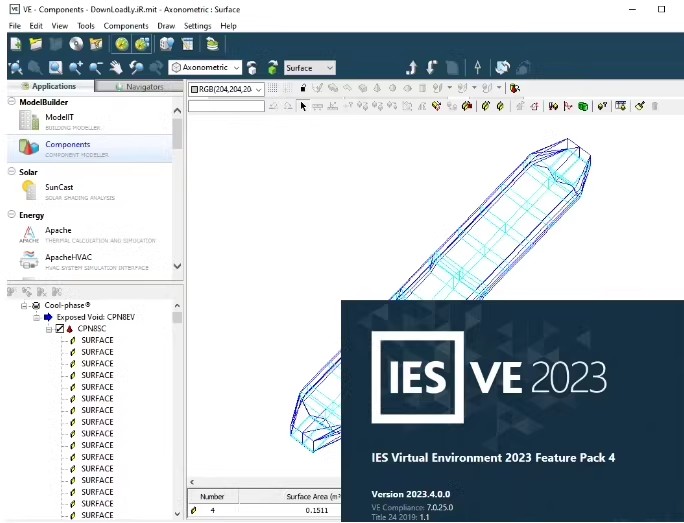
Task: Collapse the Cool-phase tree node
Action: click(24, 305)
